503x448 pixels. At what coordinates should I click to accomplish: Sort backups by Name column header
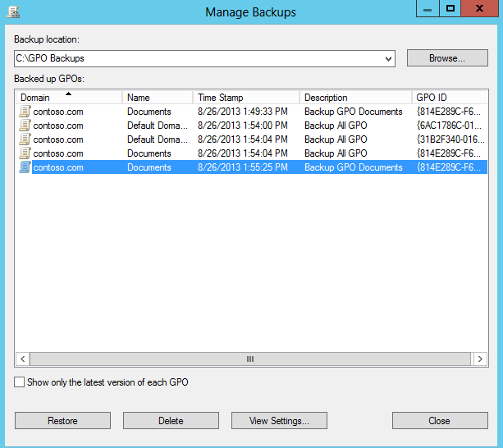pyautogui.click(x=158, y=98)
